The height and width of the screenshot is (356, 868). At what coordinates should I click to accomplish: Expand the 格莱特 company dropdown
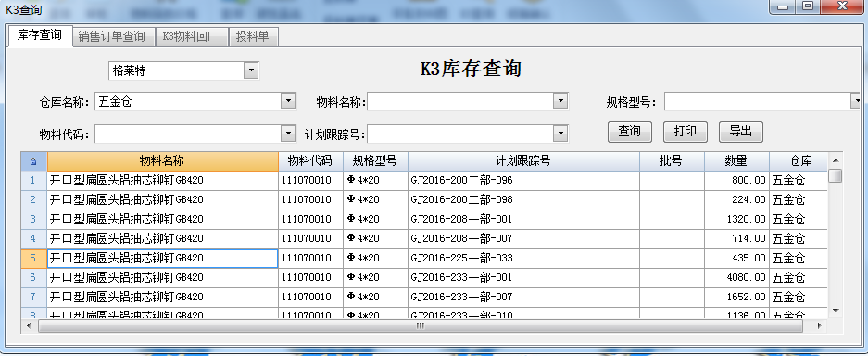coord(251,70)
